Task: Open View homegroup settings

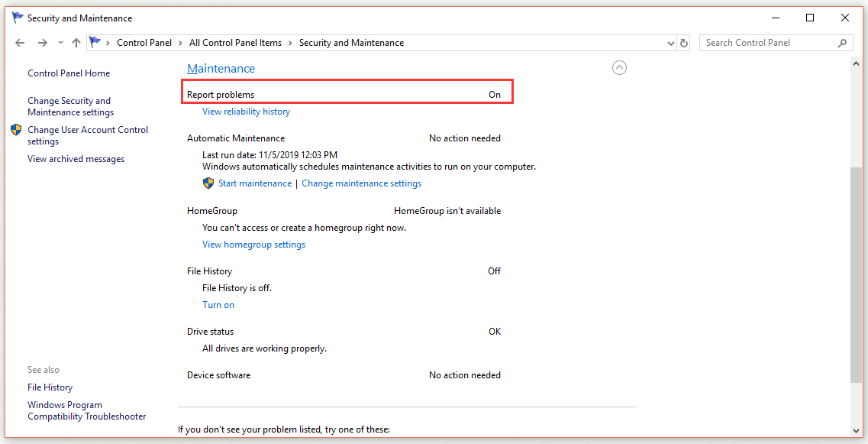Action: point(254,245)
